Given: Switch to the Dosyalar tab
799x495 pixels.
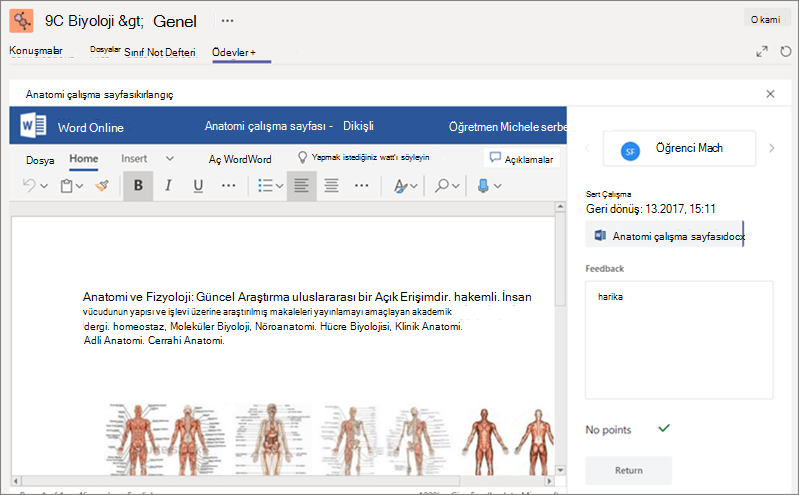Looking at the screenshot, I should click(105, 49).
